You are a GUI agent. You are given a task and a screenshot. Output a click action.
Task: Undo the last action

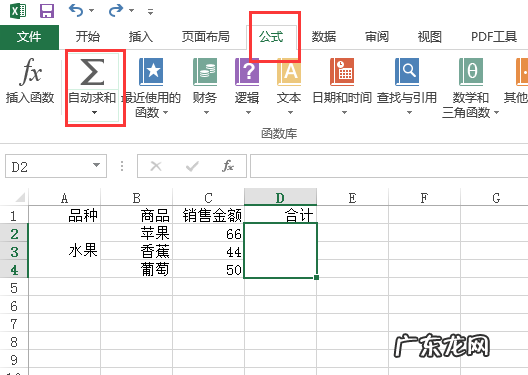tap(76, 10)
